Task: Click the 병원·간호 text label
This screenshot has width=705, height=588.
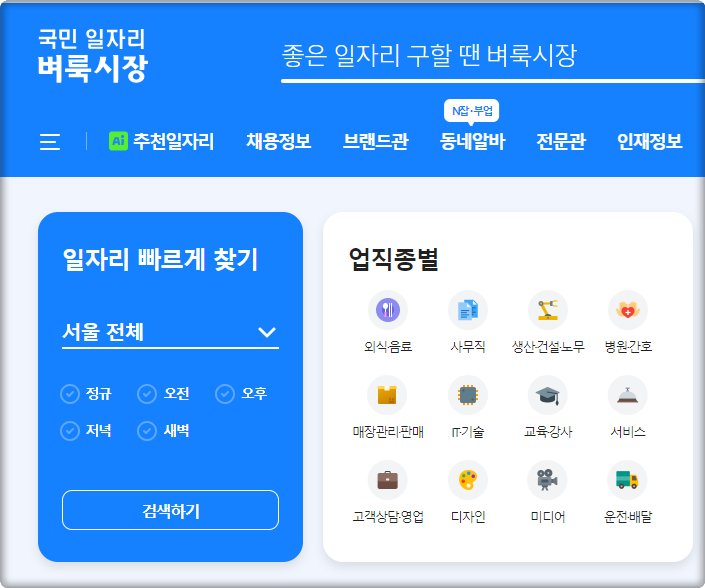Action: 628,347
